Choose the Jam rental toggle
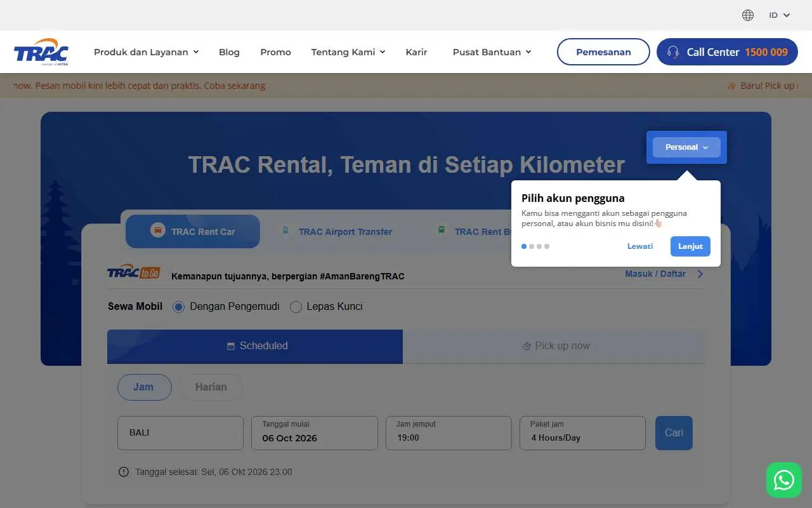Image resolution: width=812 pixels, height=508 pixels. point(145,387)
